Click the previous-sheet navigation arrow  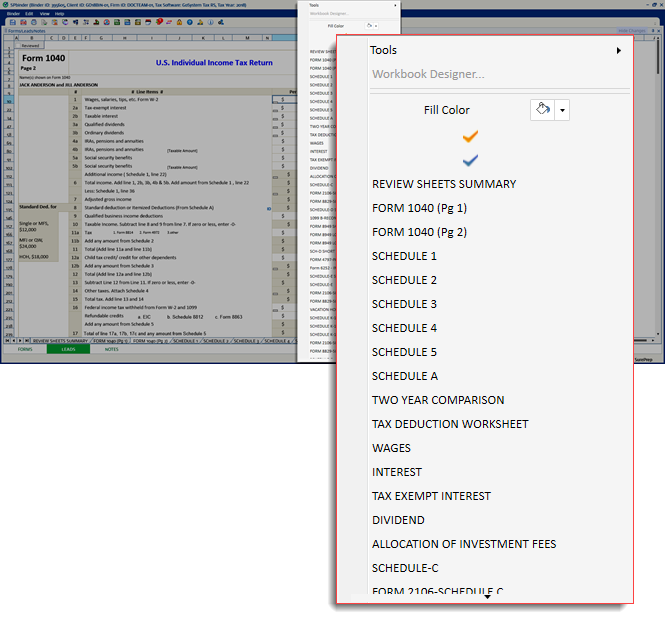click(x=14, y=340)
